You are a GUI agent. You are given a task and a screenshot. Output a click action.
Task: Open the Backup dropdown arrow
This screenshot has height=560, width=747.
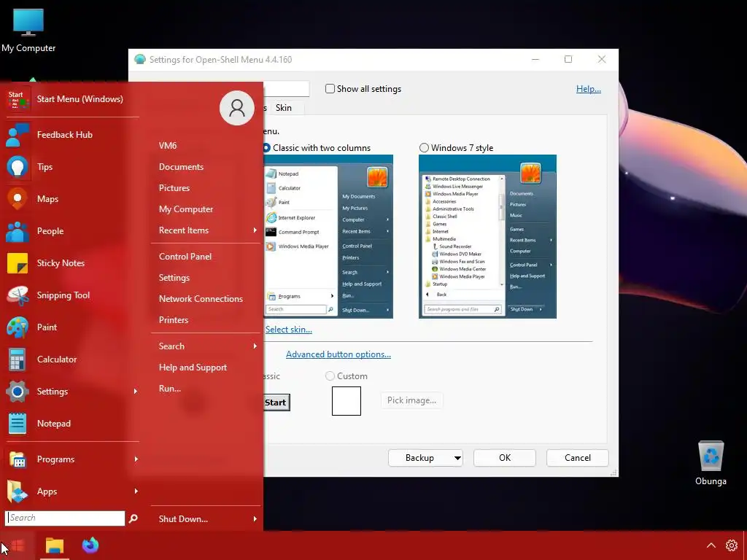(x=457, y=458)
